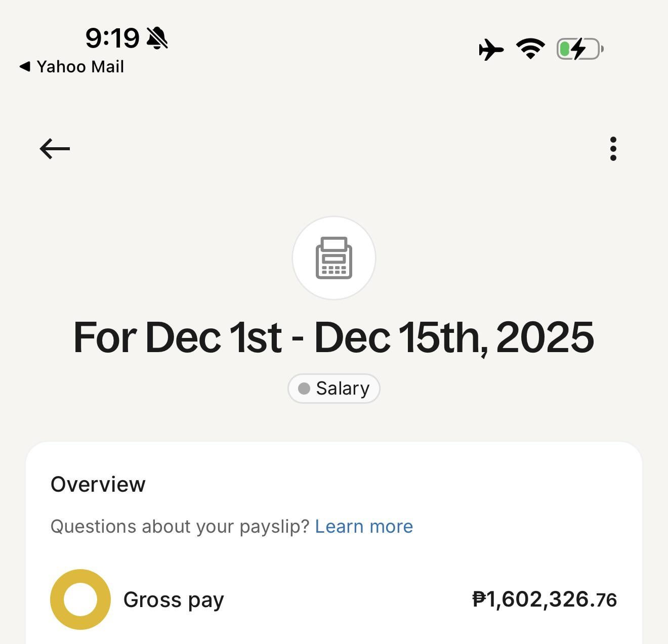Open the three-dot more options menu
The height and width of the screenshot is (644, 668).
point(613,149)
